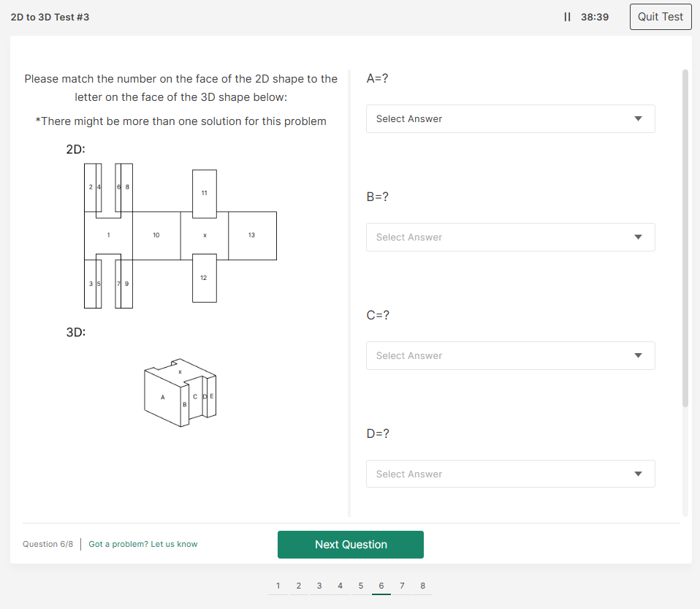Screen dimensions: 700x609
Task: Click the Quit Test button
Action: pos(660,17)
